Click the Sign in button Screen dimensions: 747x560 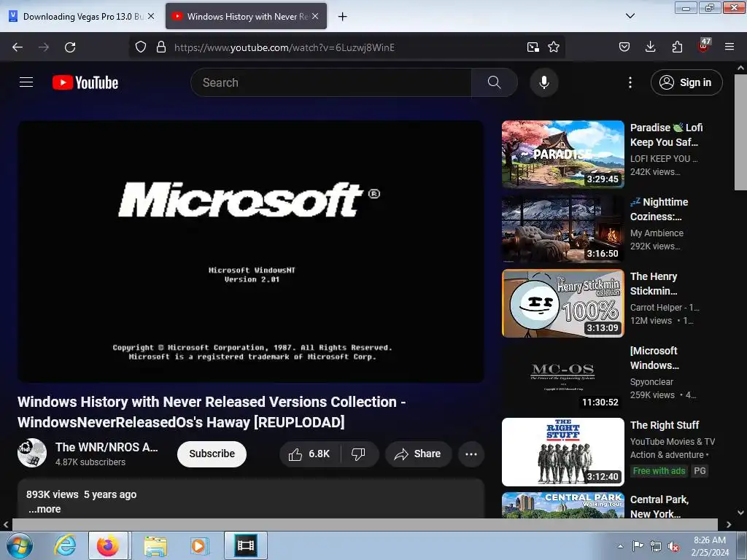[686, 82]
